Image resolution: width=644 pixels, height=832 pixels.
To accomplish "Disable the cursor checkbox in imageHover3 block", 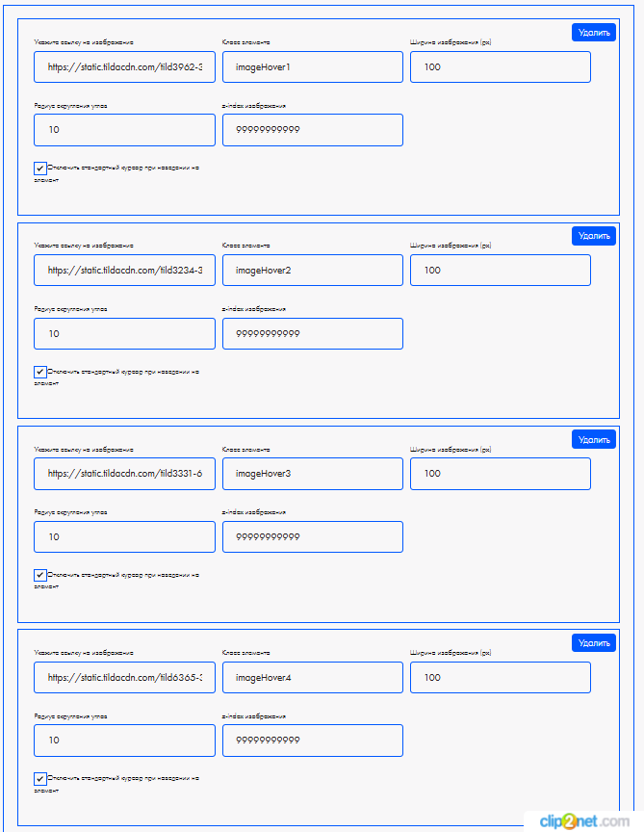I will coord(40,575).
